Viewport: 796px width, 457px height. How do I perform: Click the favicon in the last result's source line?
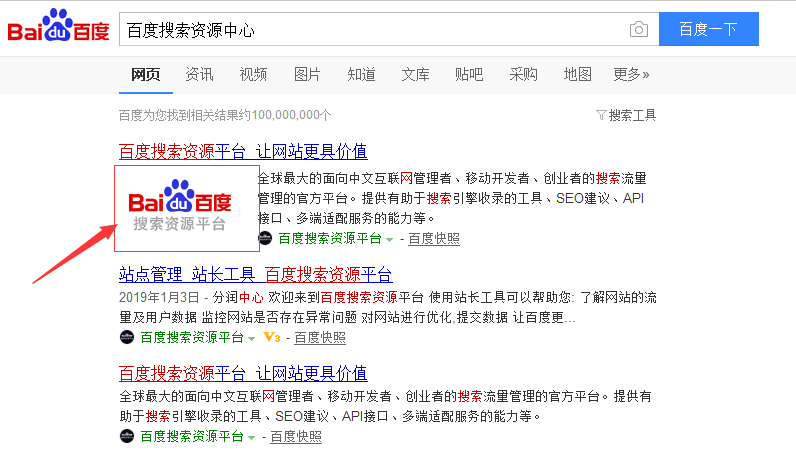(127, 436)
